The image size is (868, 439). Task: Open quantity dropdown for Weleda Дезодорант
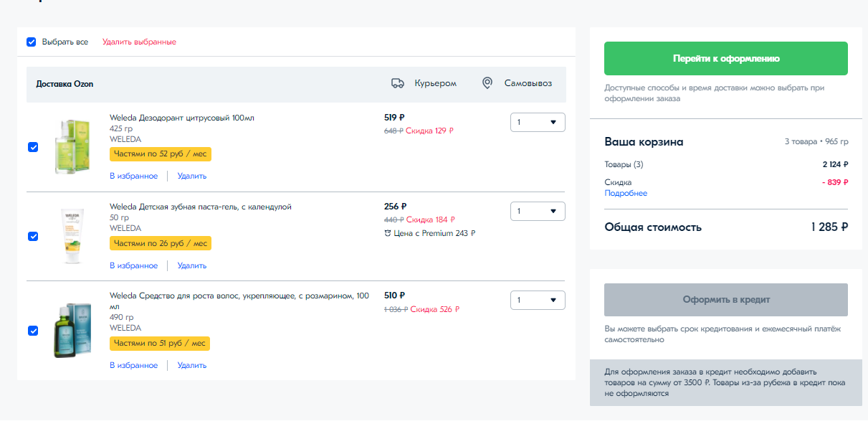point(538,122)
